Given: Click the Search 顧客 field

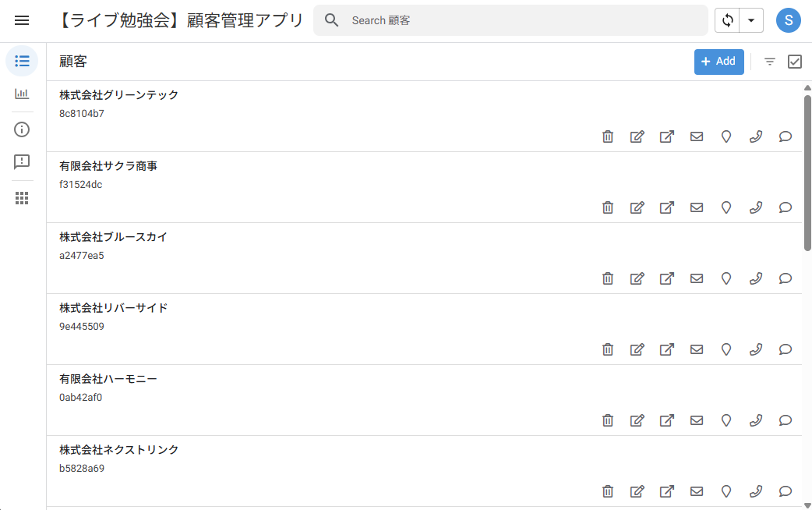Looking at the screenshot, I should coord(510,20).
